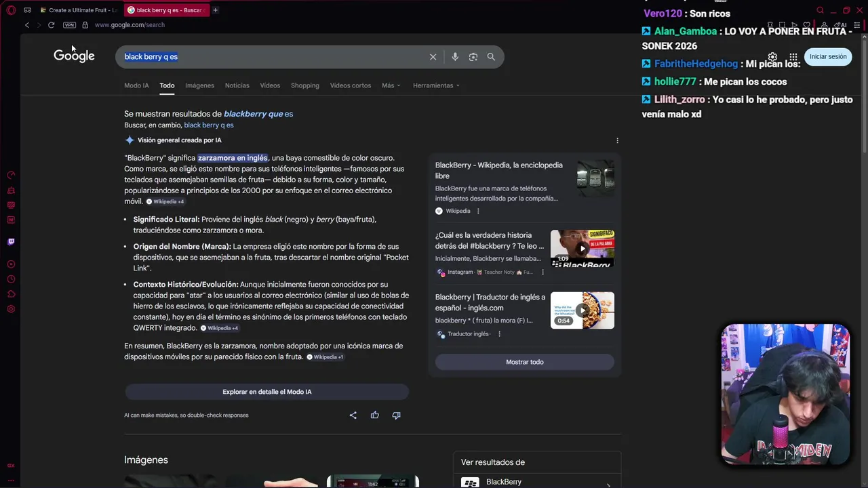Share the AI overview

(353, 415)
